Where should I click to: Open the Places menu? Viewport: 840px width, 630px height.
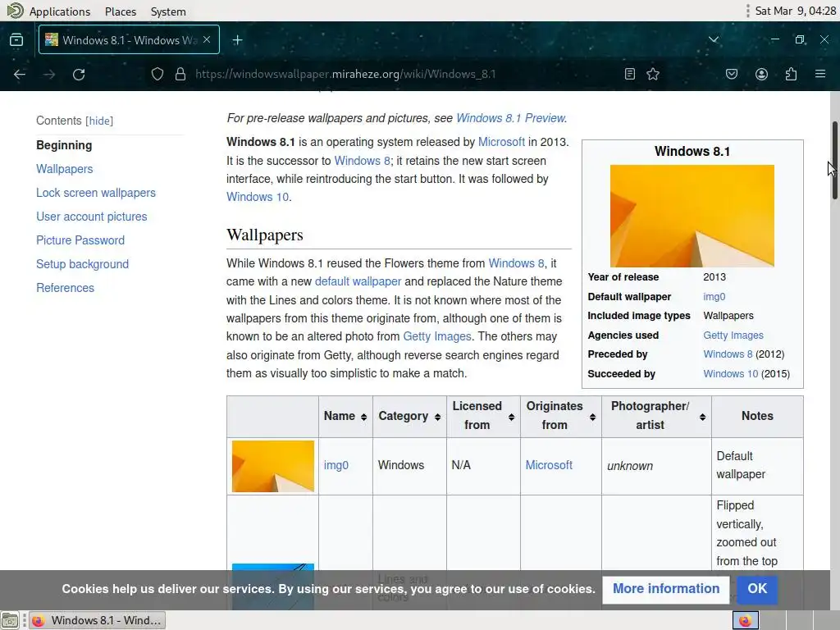point(121,11)
